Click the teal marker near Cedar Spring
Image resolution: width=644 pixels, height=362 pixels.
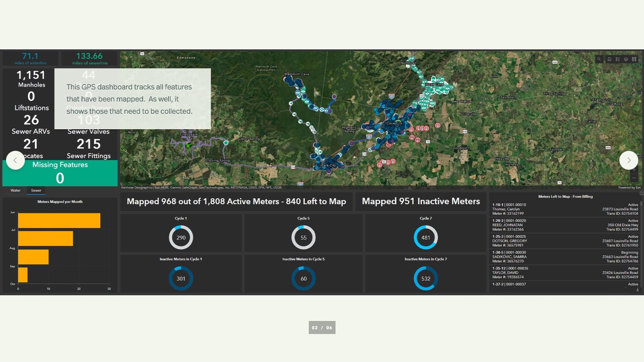(x=226, y=143)
